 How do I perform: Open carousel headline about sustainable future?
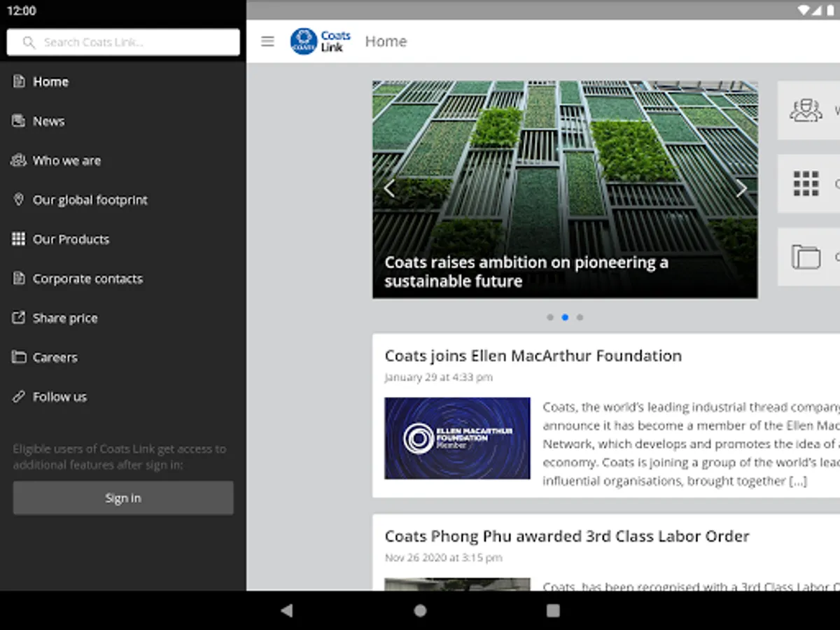(526, 272)
